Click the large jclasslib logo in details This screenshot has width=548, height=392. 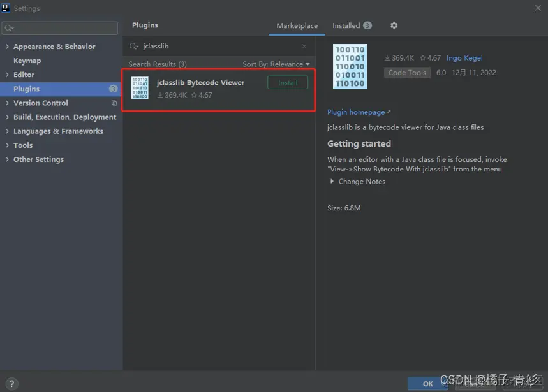click(350, 66)
